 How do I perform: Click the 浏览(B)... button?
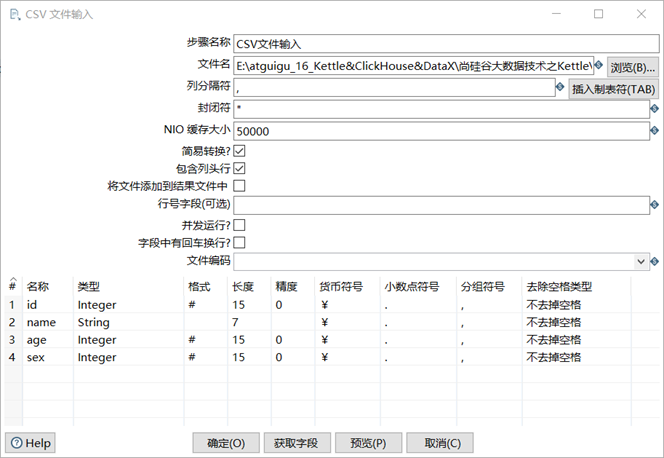point(633,67)
